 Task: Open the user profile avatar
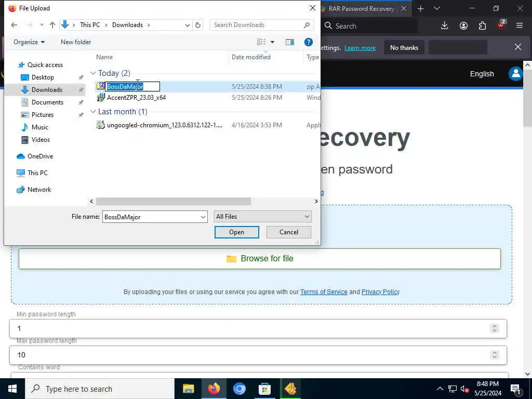click(x=516, y=74)
